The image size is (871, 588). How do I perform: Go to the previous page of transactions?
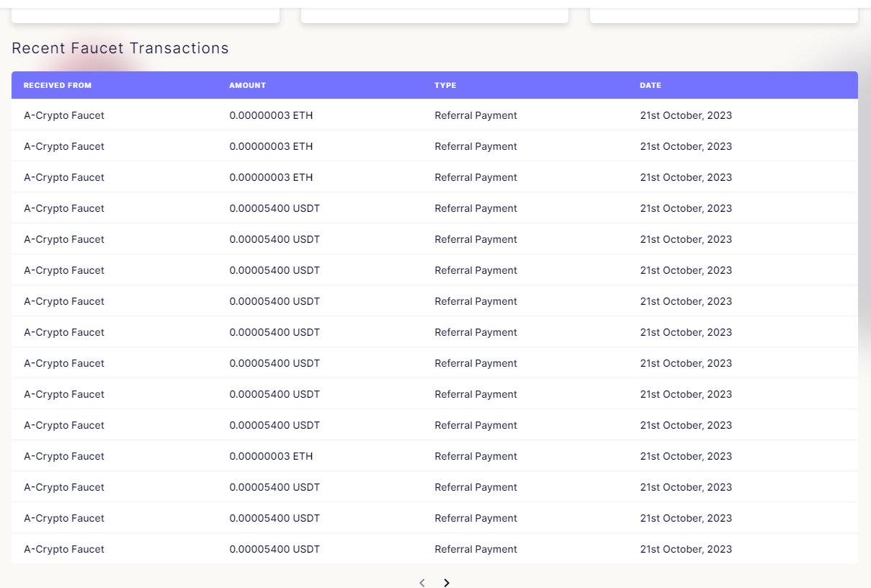pos(422,582)
